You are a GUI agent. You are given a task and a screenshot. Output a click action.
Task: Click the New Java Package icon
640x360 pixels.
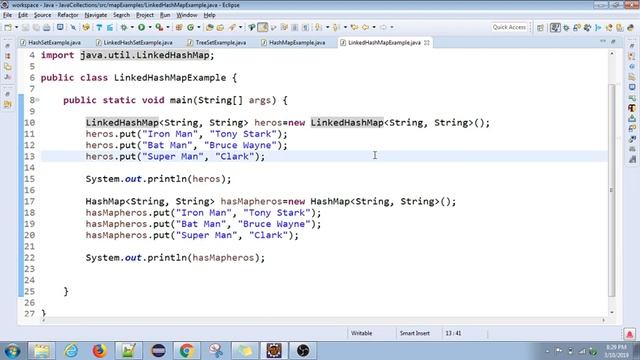(x=179, y=27)
